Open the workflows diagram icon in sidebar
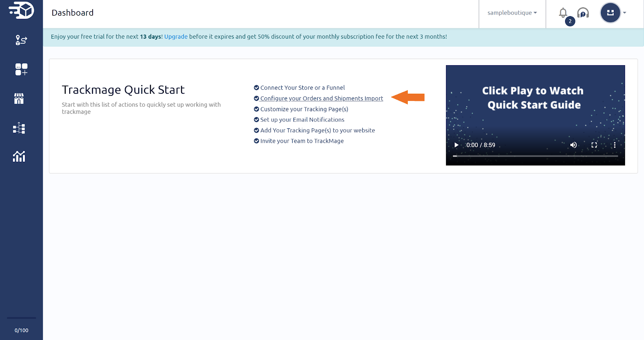The image size is (644, 340). click(19, 128)
